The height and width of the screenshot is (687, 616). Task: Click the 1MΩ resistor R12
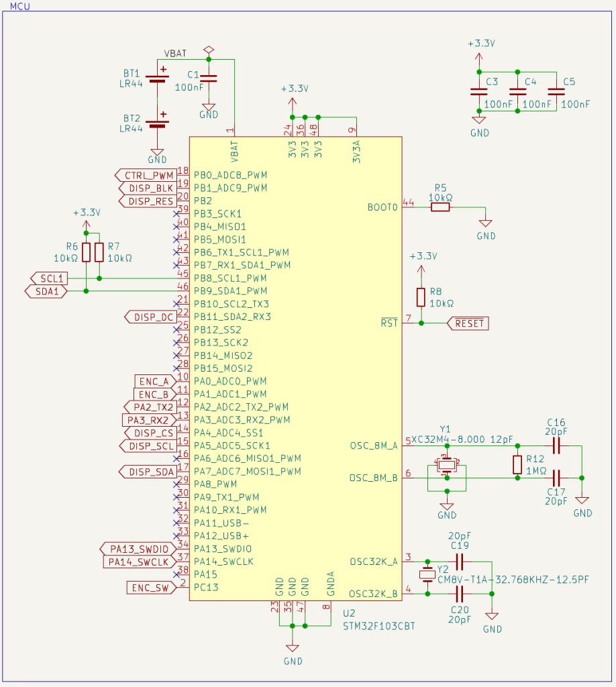click(517, 464)
